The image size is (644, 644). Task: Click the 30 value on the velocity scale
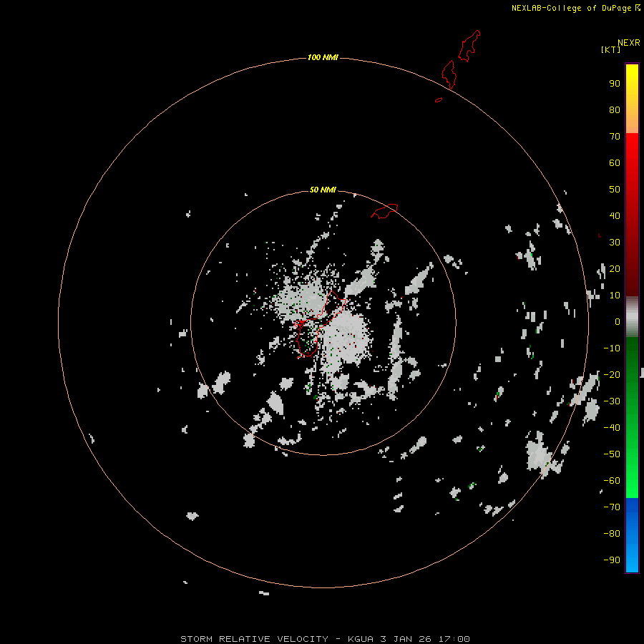coord(615,243)
